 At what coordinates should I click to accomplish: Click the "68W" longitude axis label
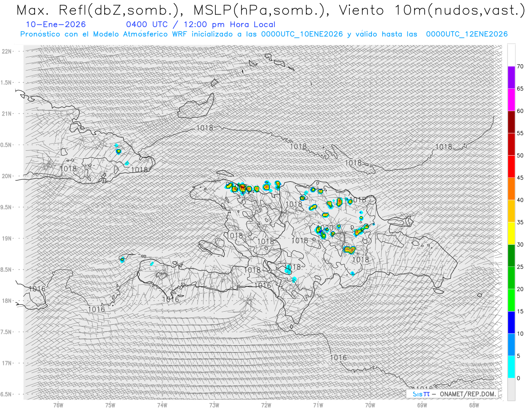(x=474, y=405)
